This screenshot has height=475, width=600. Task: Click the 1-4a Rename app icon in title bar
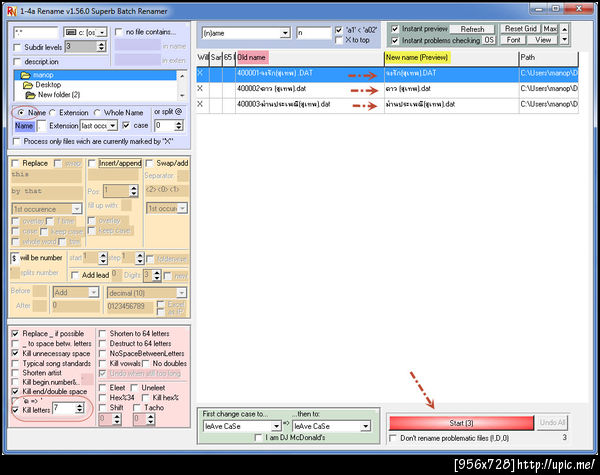[x=11, y=11]
